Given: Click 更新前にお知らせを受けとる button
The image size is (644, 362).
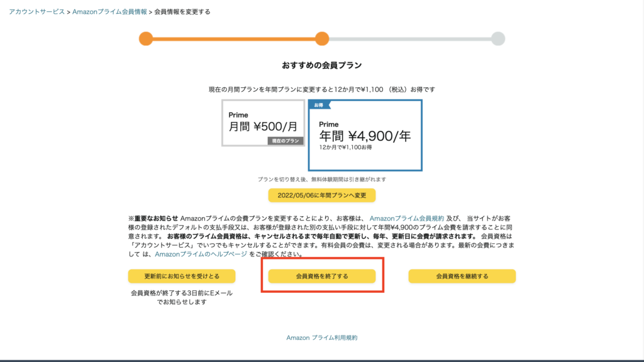Looking at the screenshot, I should (182, 277).
